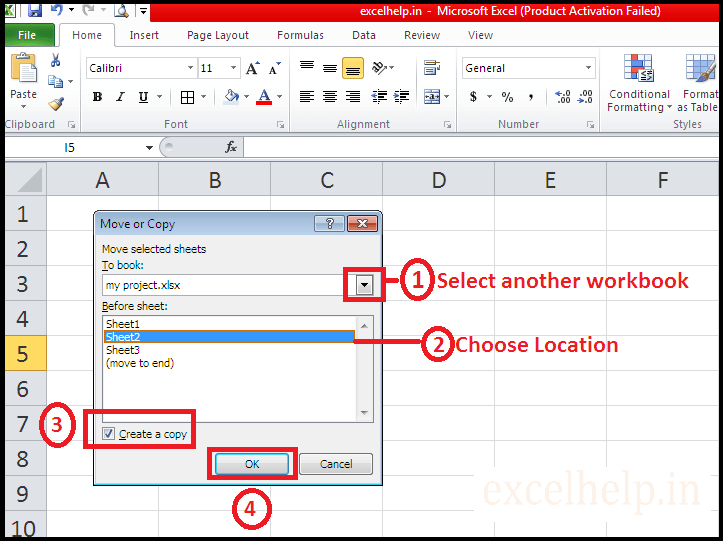Image resolution: width=723 pixels, height=541 pixels.
Task: Select Center text alignment icon
Action: click(330, 96)
